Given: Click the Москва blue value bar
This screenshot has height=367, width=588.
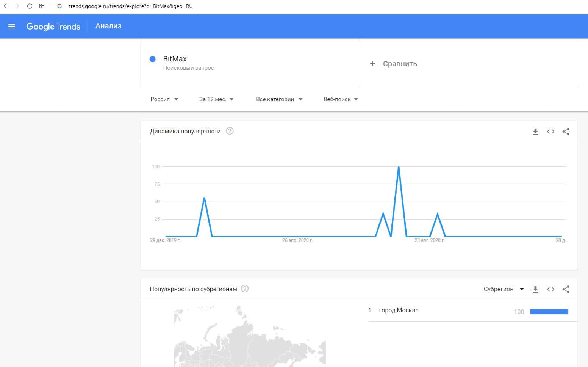Looking at the screenshot, I should [549, 312].
